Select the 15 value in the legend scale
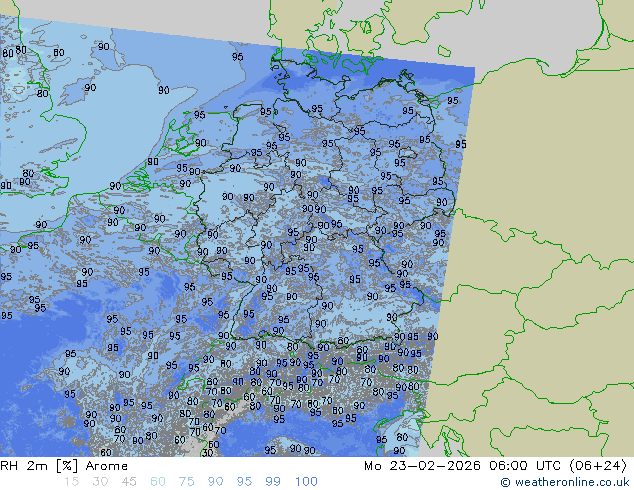 72,482
